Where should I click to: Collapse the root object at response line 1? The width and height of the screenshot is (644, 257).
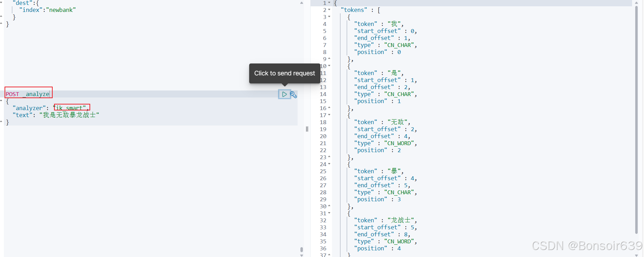(x=329, y=3)
